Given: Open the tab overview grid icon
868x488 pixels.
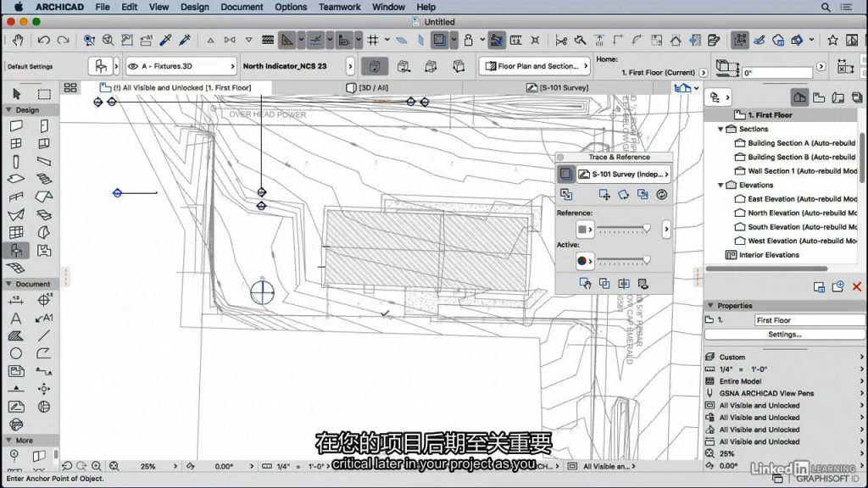Looking at the screenshot, I should pyautogui.click(x=70, y=87).
